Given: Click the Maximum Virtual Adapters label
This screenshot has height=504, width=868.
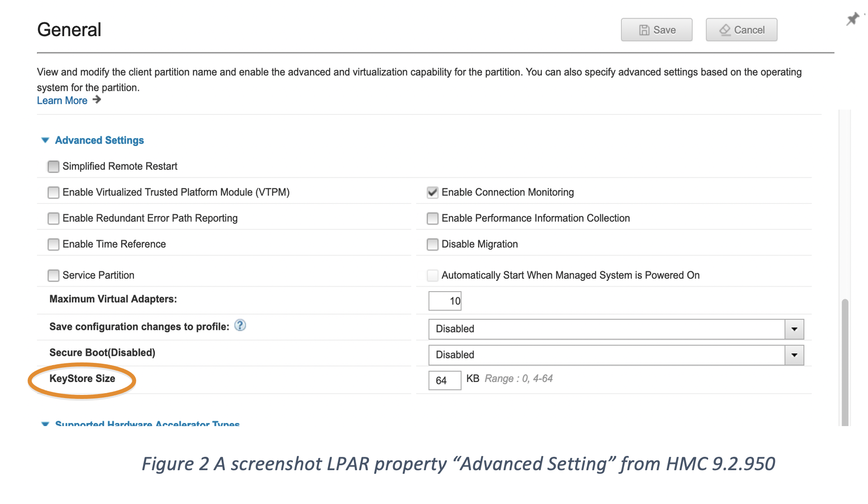Looking at the screenshot, I should tap(113, 299).
